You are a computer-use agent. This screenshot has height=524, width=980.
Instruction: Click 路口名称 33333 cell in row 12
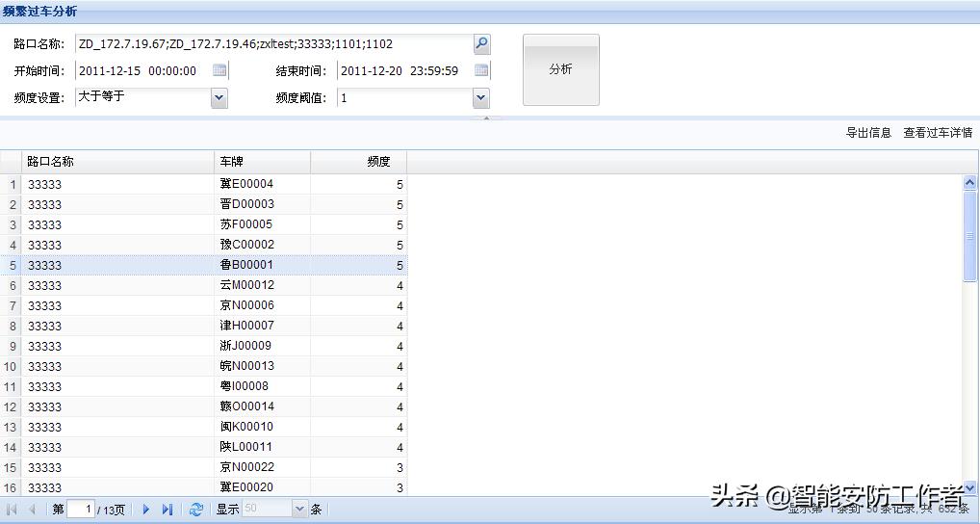click(118, 406)
